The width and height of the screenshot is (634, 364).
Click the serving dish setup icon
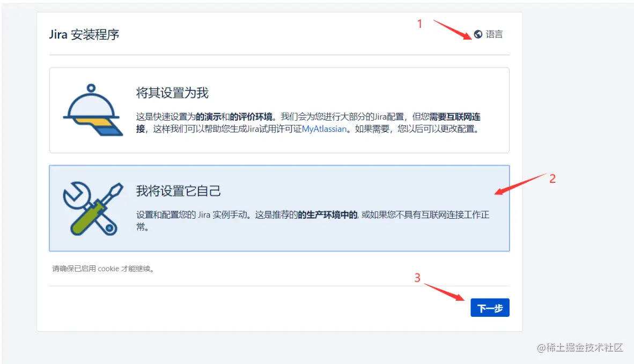[x=93, y=110]
